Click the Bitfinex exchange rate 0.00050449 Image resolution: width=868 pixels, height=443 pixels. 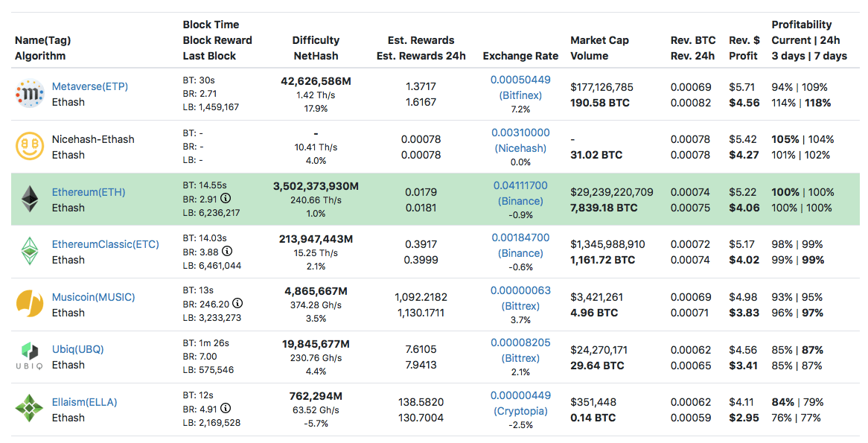520,80
